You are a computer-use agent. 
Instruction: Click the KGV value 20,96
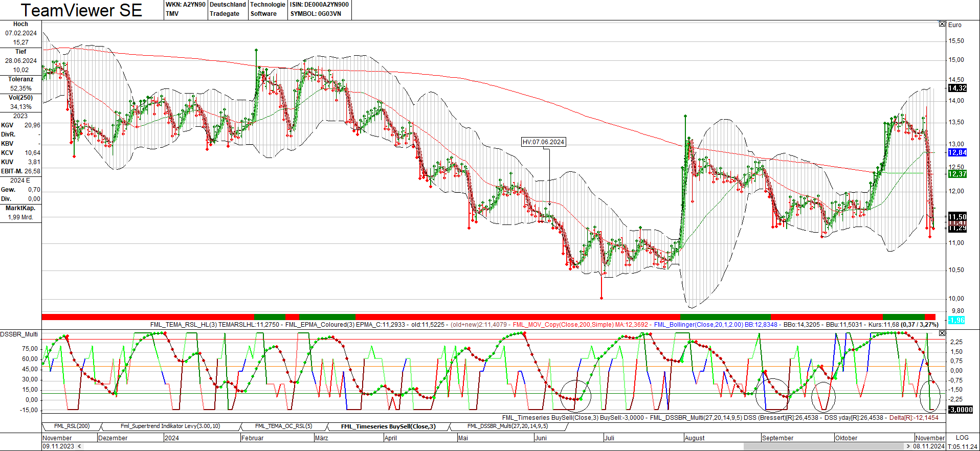[x=32, y=125]
